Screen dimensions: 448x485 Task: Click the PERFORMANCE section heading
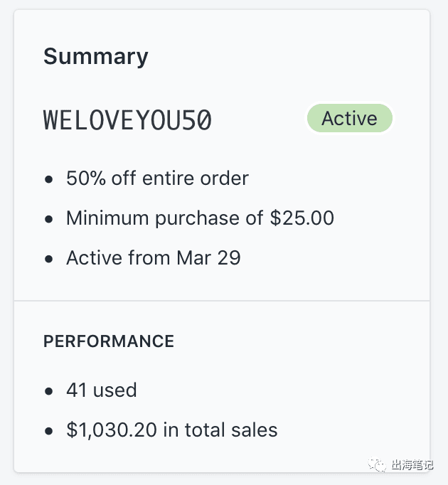click(x=109, y=341)
